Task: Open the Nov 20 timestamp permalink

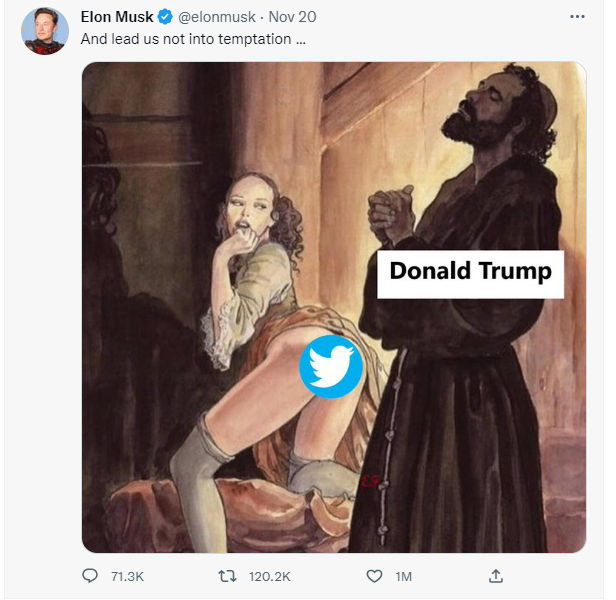Action: click(x=292, y=17)
